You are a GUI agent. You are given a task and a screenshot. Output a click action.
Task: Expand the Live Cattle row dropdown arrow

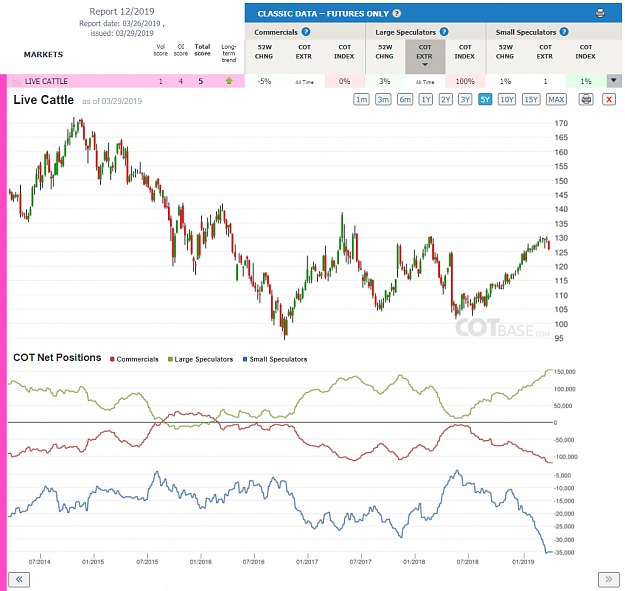(x=613, y=81)
